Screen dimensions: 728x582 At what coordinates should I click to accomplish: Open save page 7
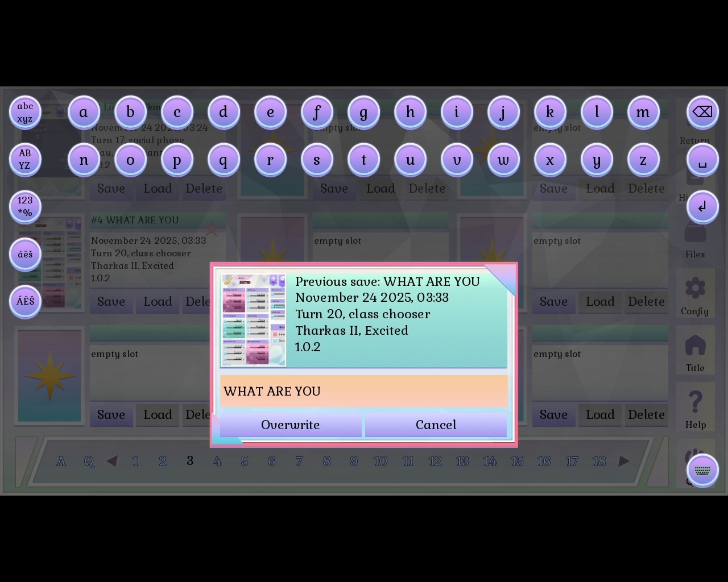tap(299, 461)
